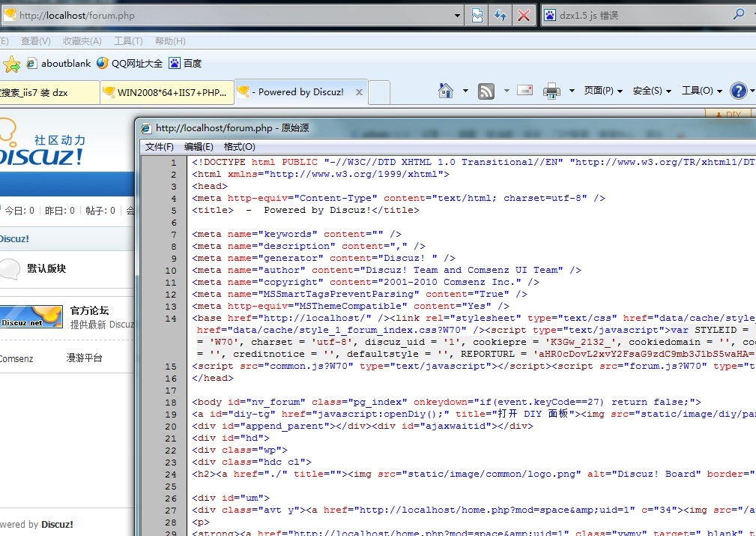Open the 工具(O) dropdown menu

(x=702, y=91)
